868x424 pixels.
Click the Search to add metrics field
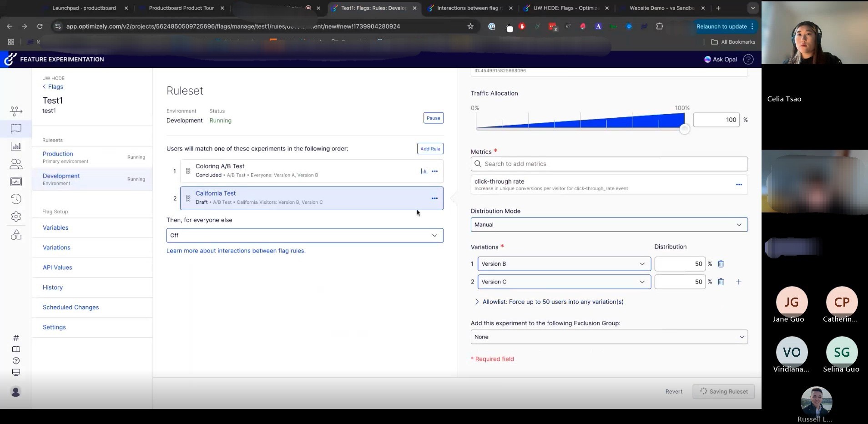coord(609,164)
